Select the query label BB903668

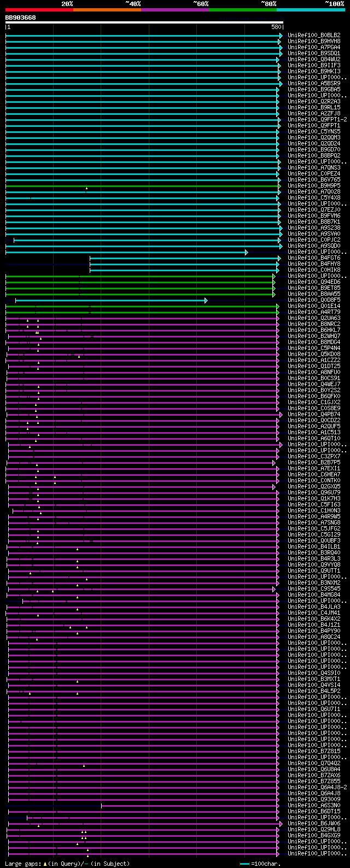[21, 18]
